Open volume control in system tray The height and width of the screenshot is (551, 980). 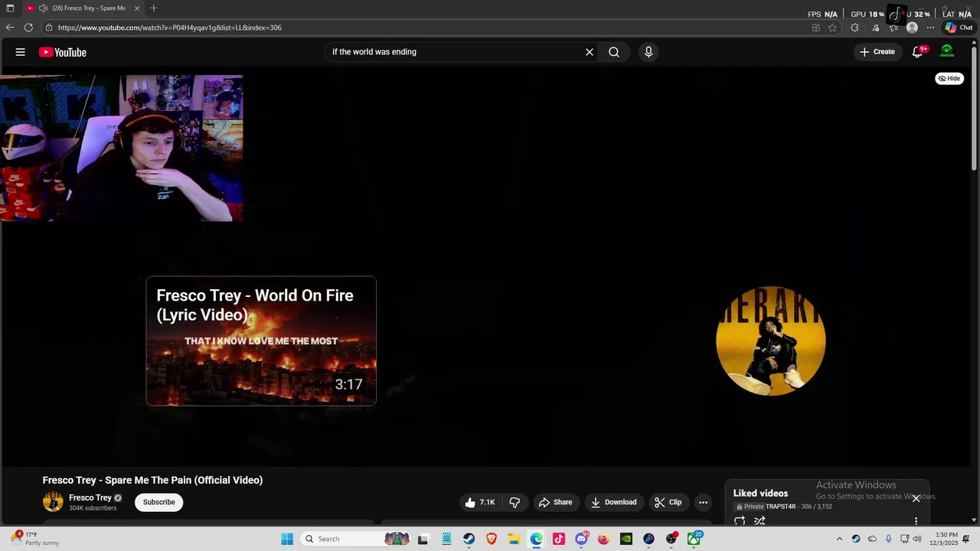[x=917, y=539]
